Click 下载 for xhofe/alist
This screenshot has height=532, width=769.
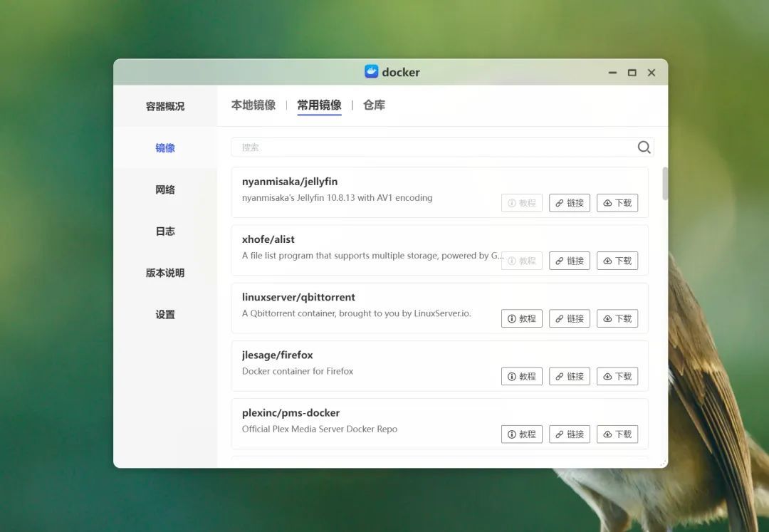[617, 261]
